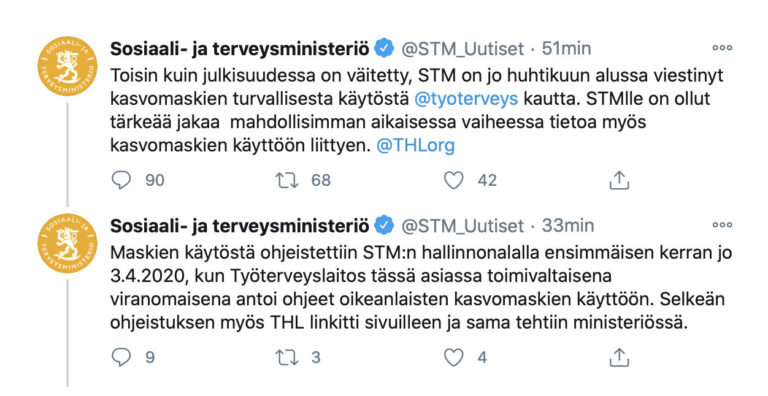Open more options on first tweet
The width and height of the screenshot is (768, 396).
tap(722, 48)
